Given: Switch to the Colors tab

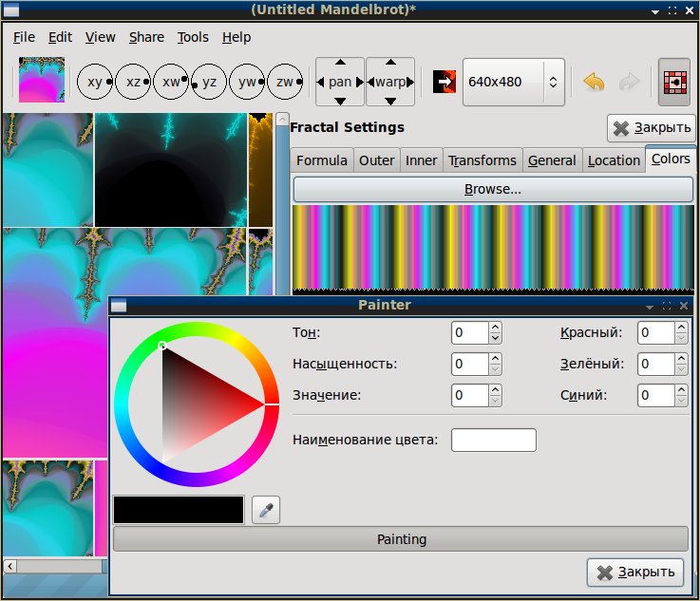Looking at the screenshot, I should (x=671, y=159).
